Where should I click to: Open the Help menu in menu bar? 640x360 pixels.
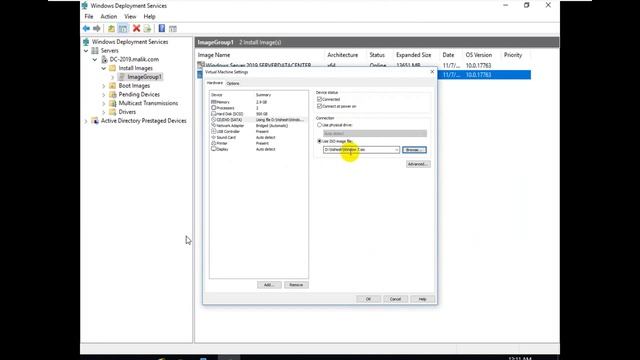pos(149,16)
